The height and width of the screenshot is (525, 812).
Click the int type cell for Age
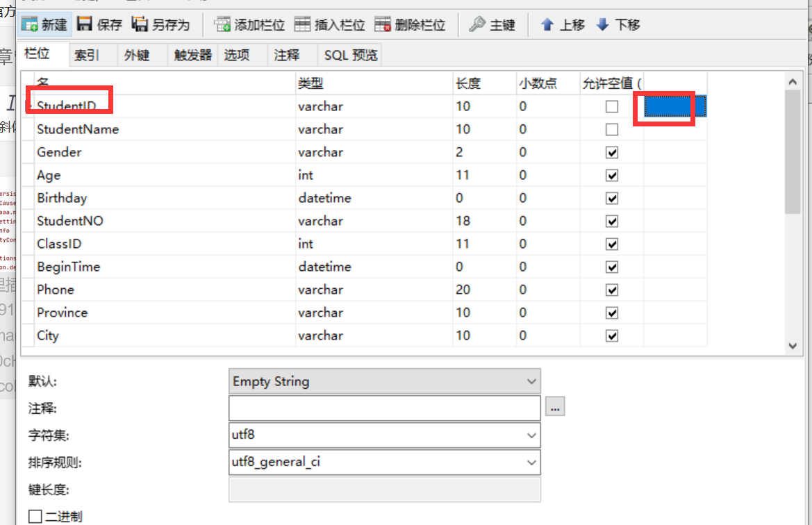pos(374,175)
